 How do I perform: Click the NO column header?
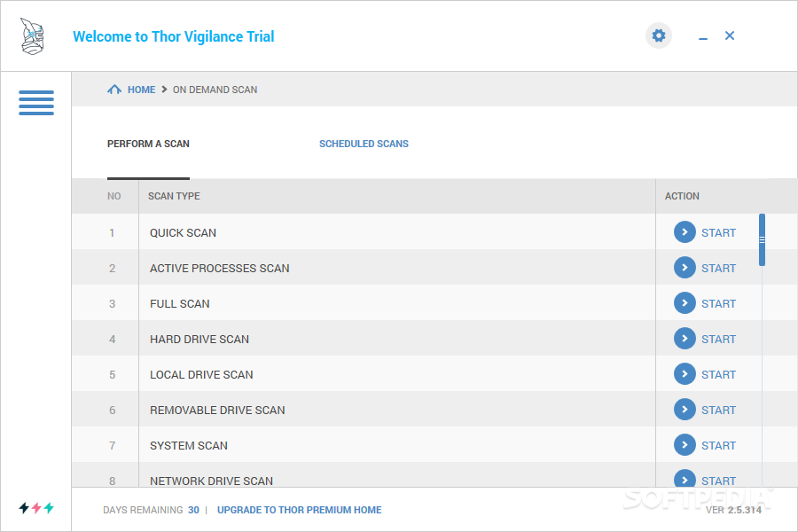point(114,196)
